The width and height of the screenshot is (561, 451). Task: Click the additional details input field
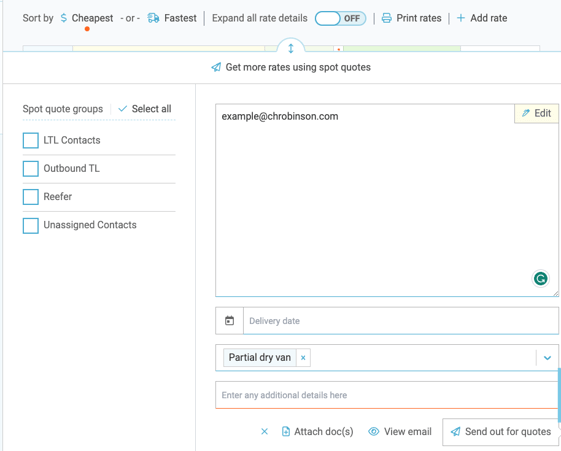coord(386,395)
